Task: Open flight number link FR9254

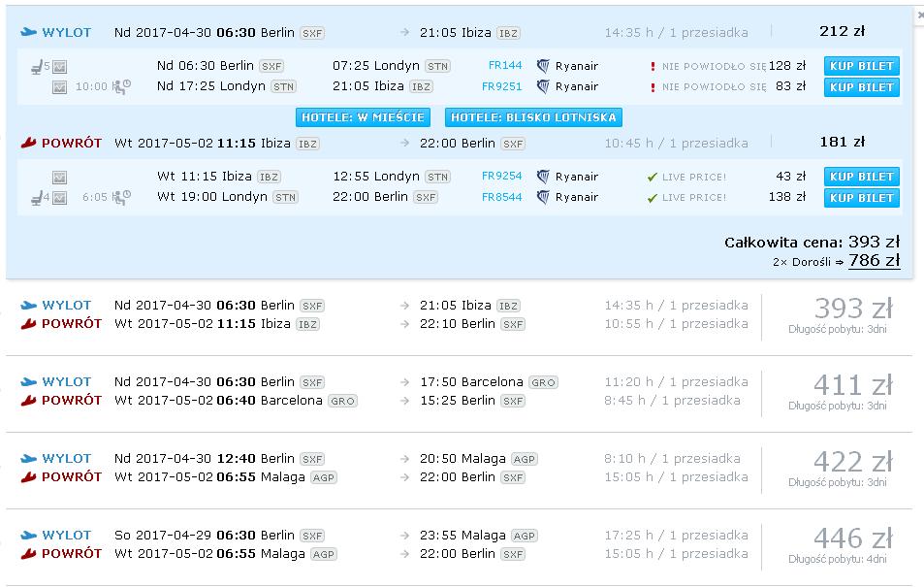Action: coord(501,176)
